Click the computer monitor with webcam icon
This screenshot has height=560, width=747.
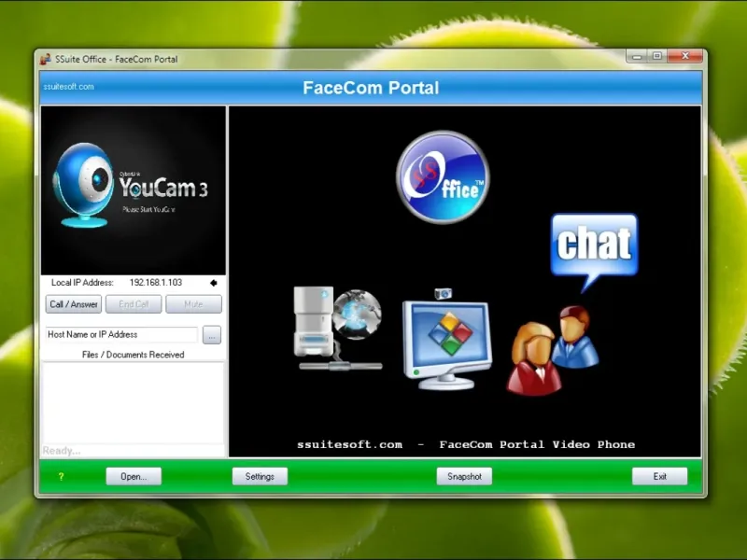[447, 340]
